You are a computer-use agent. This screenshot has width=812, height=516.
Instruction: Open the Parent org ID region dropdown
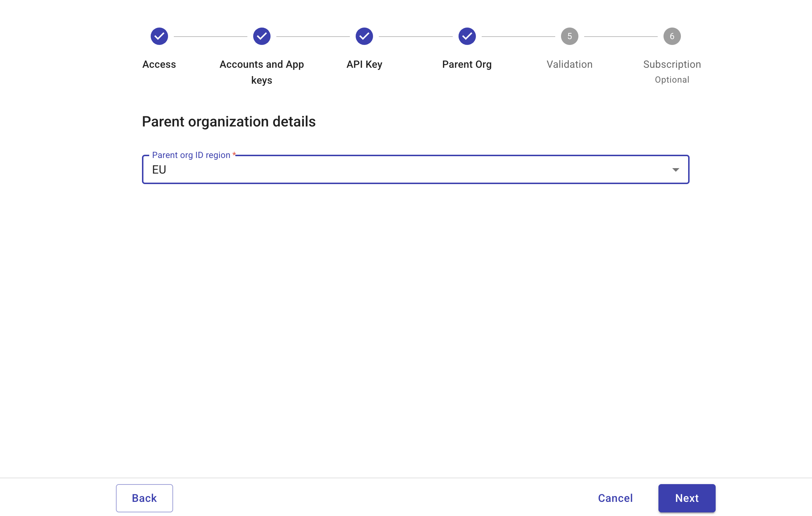(416, 169)
